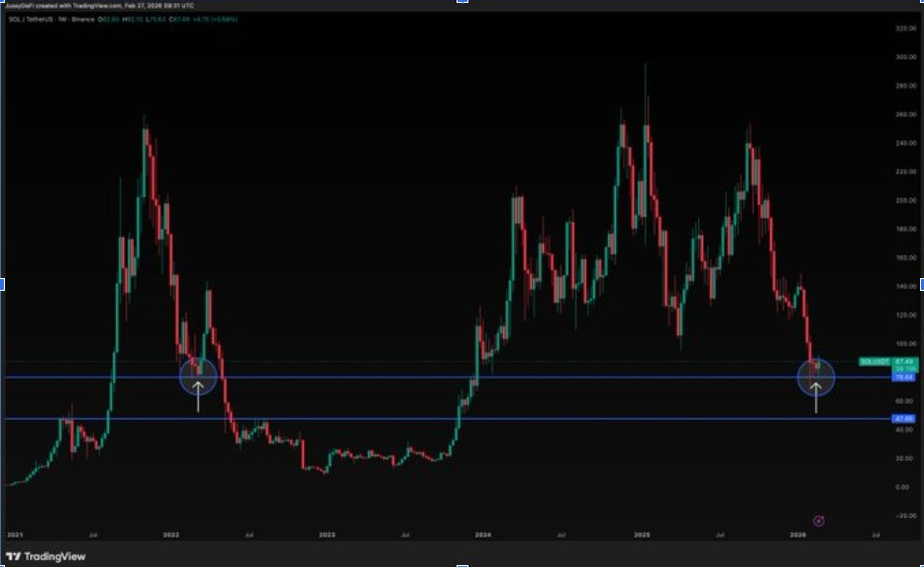The height and width of the screenshot is (567, 924).
Task: Click the 20.00 price axis label
Action: pyautogui.click(x=906, y=458)
